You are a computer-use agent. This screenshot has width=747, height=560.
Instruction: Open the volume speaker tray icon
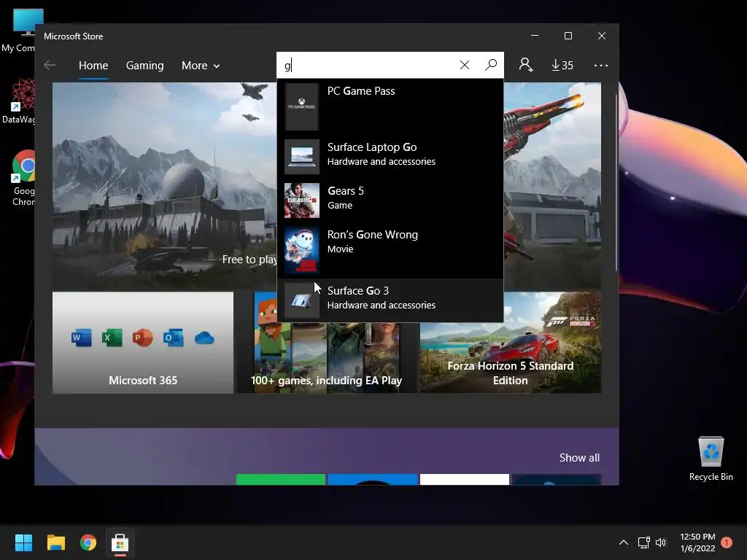tap(661, 542)
